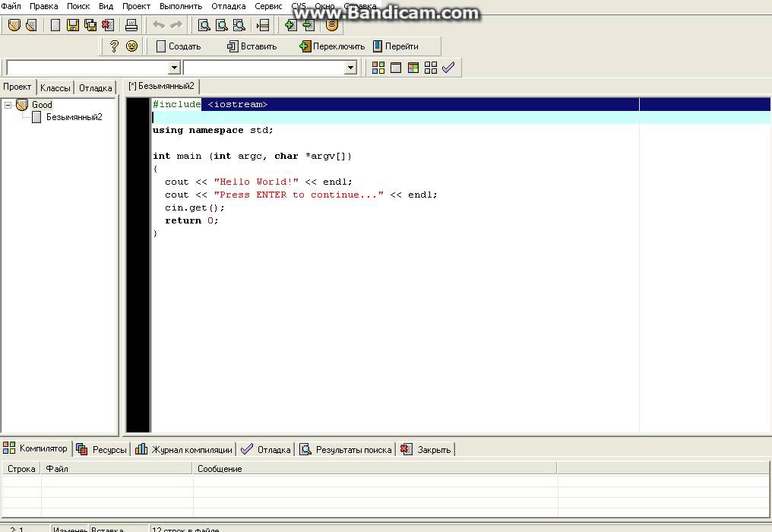The height and width of the screenshot is (532, 772).
Task: Open the Журнал компиляции bottom tab
Action: pyautogui.click(x=184, y=450)
